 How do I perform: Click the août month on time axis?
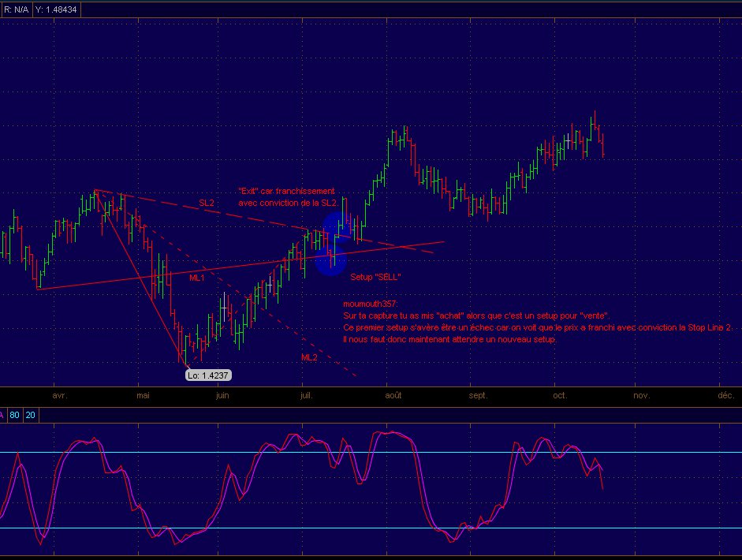coord(393,396)
